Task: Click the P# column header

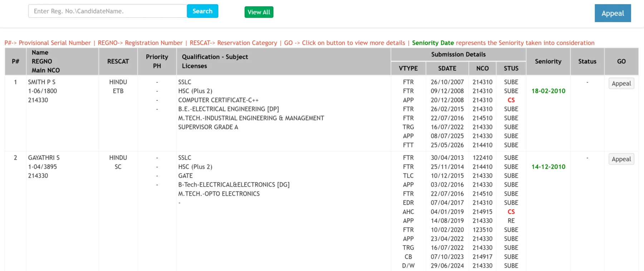Action: 15,61
